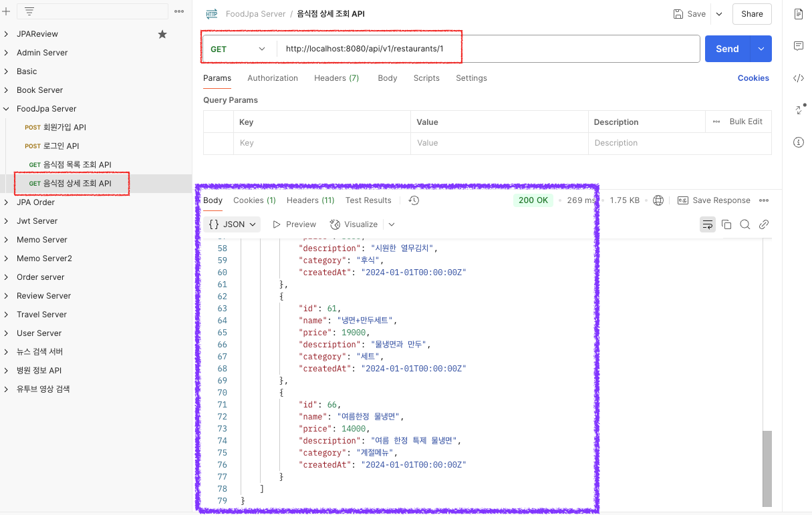This screenshot has height=515, width=812.
Task: Search the response with magnifier icon
Action: (745, 224)
